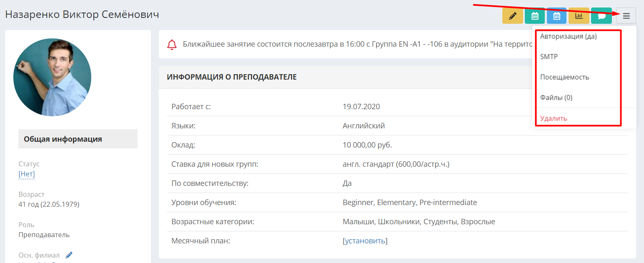Click the age text 41 год (22.05.1979)
644x263 pixels.
click(x=49, y=204)
